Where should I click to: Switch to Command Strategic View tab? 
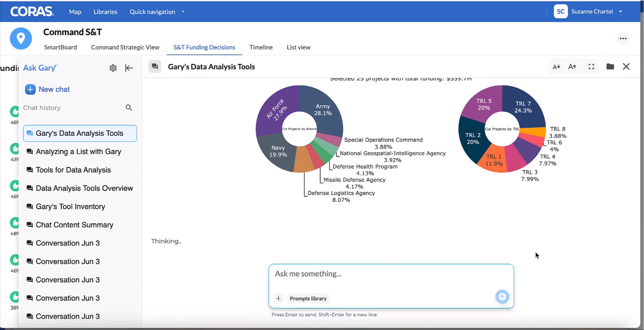(125, 47)
